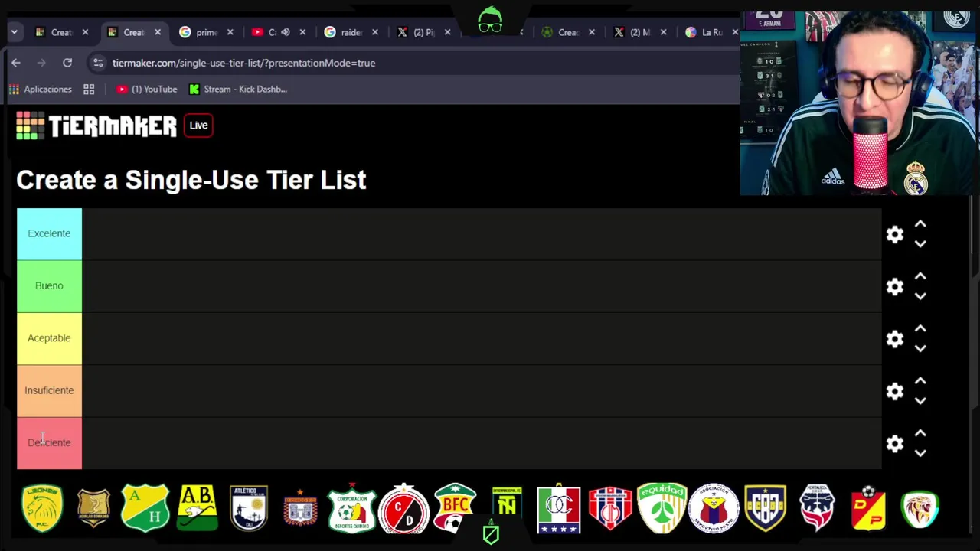Move Bueno tier down with arrow
Screen dimensions: 980x551
[920, 295]
